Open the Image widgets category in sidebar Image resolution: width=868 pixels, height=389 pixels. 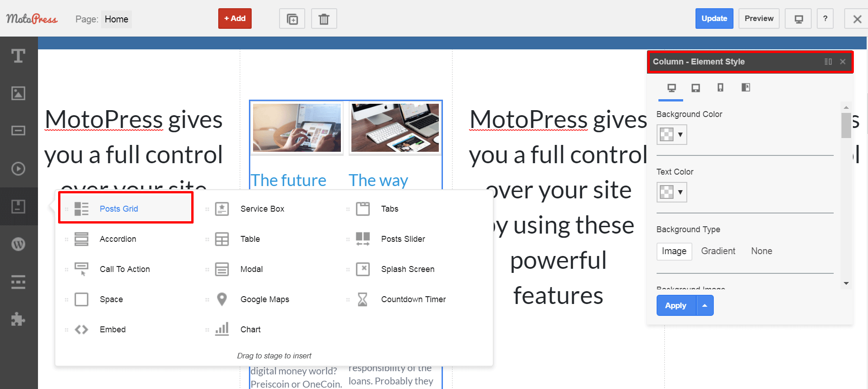pyautogui.click(x=18, y=93)
